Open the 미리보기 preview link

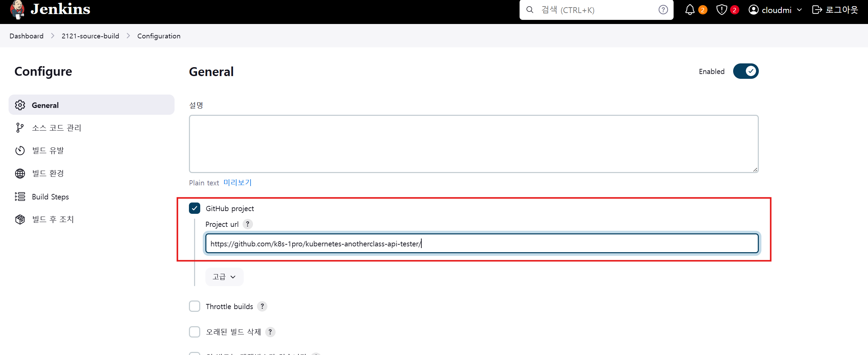click(x=238, y=183)
